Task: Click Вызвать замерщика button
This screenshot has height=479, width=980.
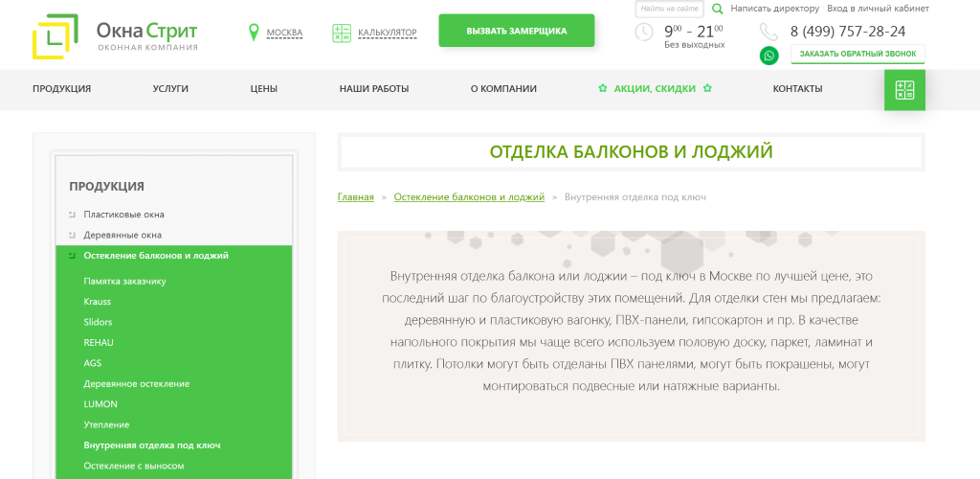Action: tap(516, 31)
